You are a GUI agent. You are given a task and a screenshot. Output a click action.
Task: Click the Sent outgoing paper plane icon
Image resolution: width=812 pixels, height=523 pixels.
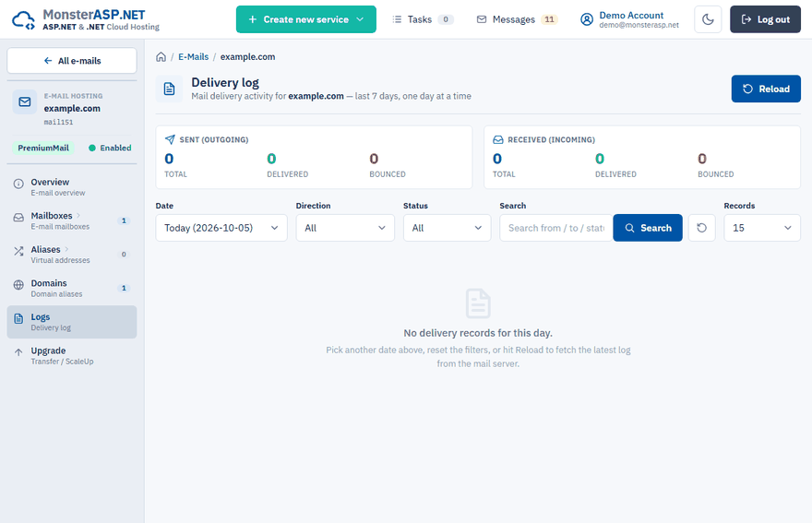tap(170, 139)
